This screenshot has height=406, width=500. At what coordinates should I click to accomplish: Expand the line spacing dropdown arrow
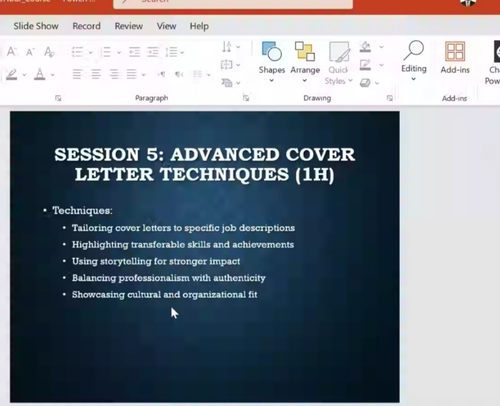(182, 52)
